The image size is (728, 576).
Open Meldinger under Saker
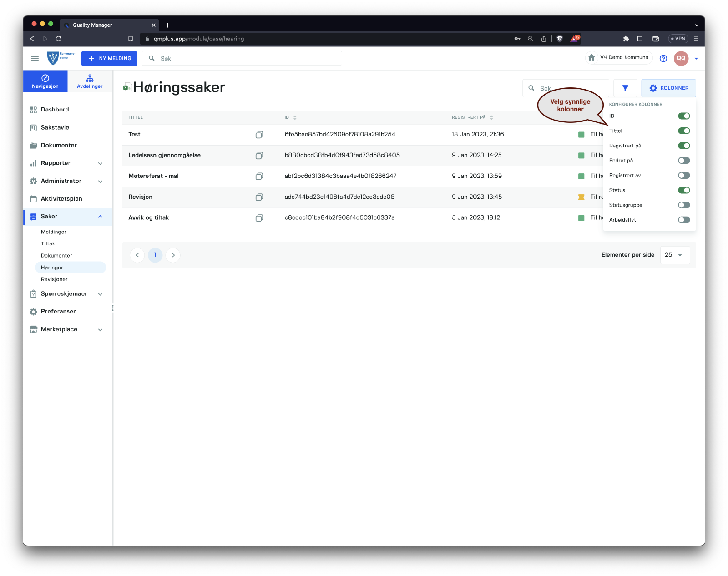click(x=54, y=232)
